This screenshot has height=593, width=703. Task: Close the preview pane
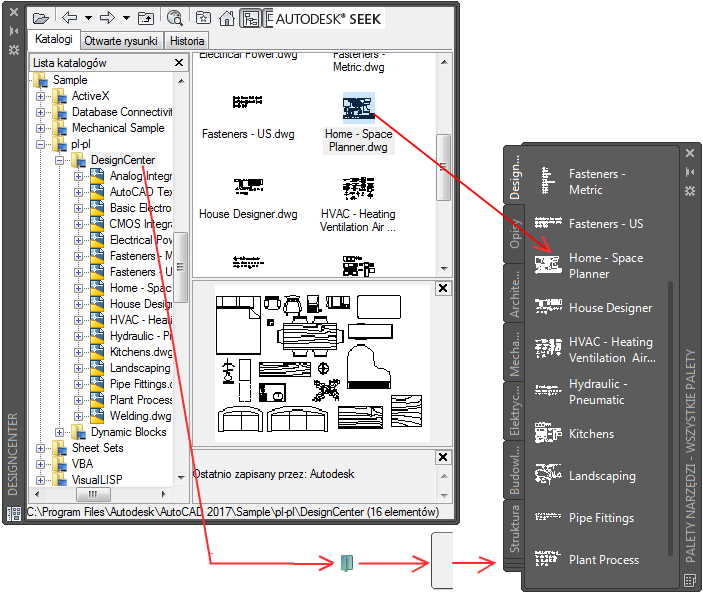443,288
